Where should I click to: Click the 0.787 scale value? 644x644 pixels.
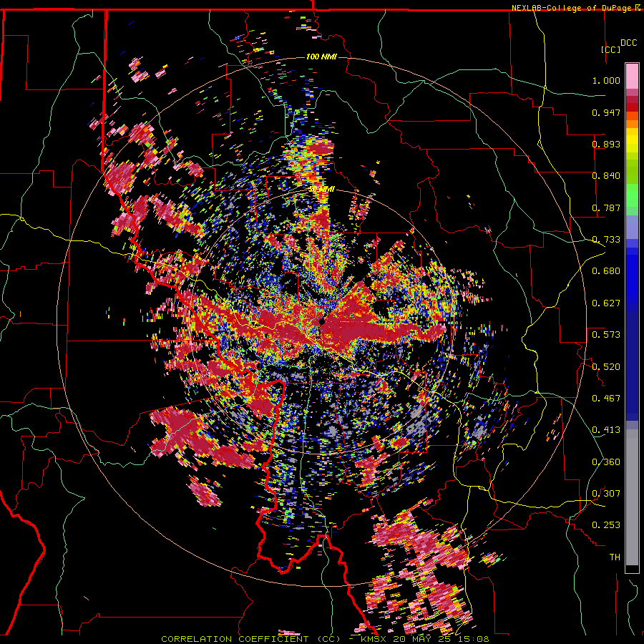[x=606, y=208]
